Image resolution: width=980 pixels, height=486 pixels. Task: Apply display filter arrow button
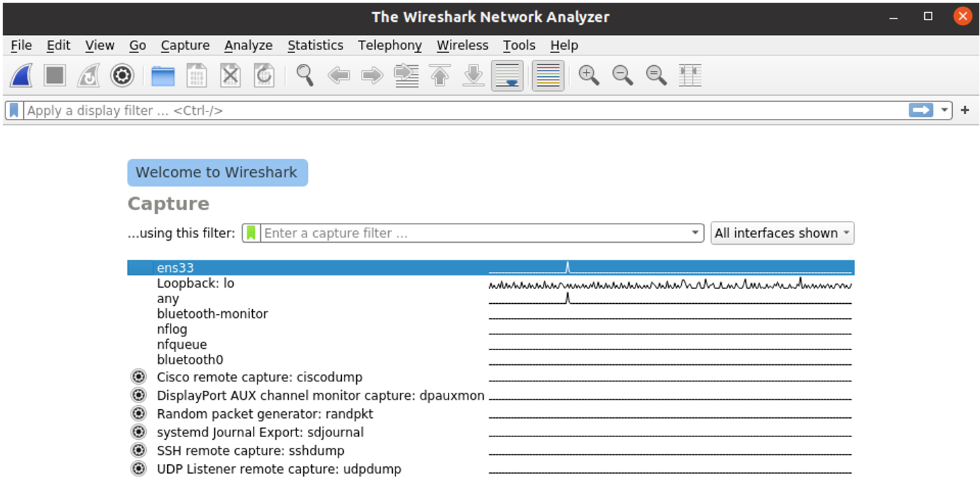coord(921,110)
